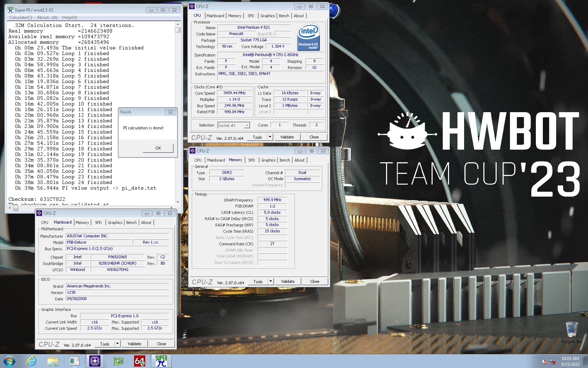Open SPD tab in top CPU-Z window
The image size is (588, 368).
tap(251, 16)
